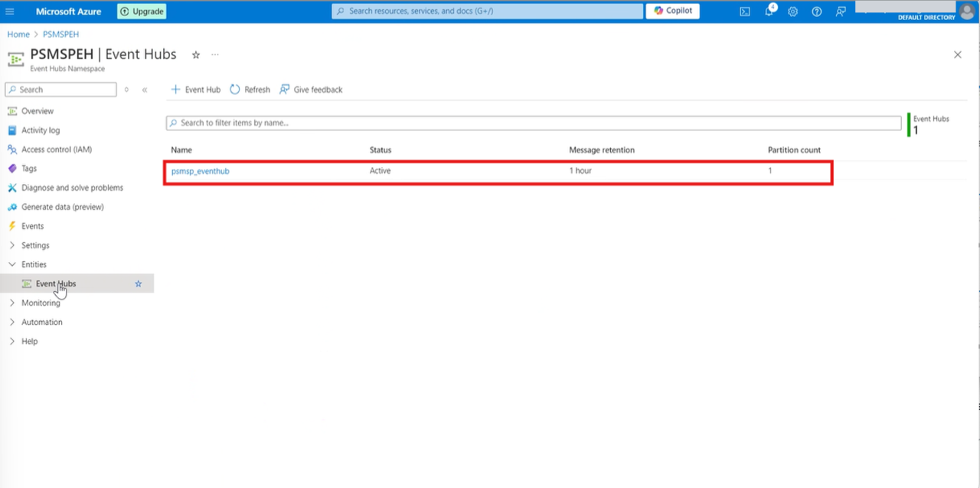Click the feedback icon in top header
The height and width of the screenshot is (488, 980).
coord(841,11)
